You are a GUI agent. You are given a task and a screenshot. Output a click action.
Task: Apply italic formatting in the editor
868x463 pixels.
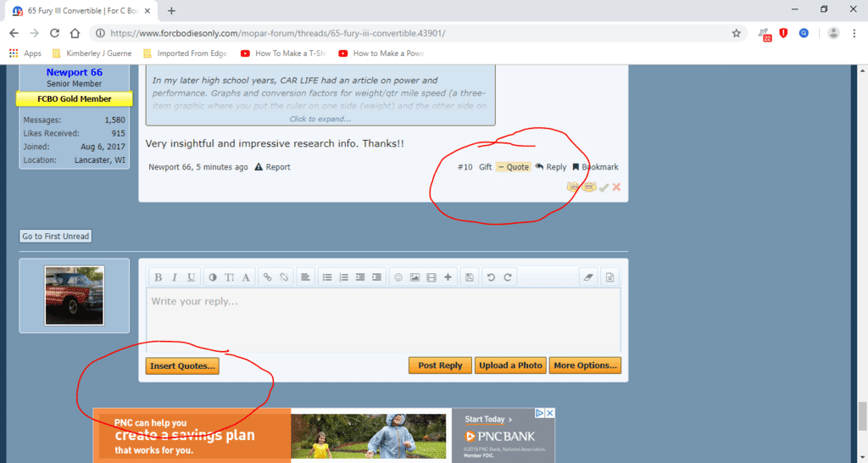[x=175, y=277]
